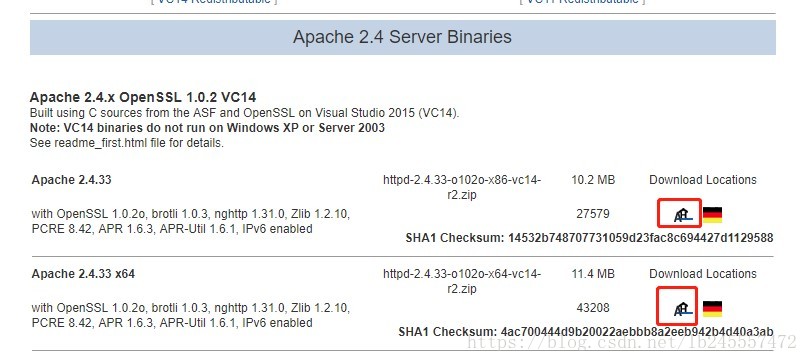Select German mirror flag for Apache 2.4.33 x64
808x362 pixels.
click(712, 309)
